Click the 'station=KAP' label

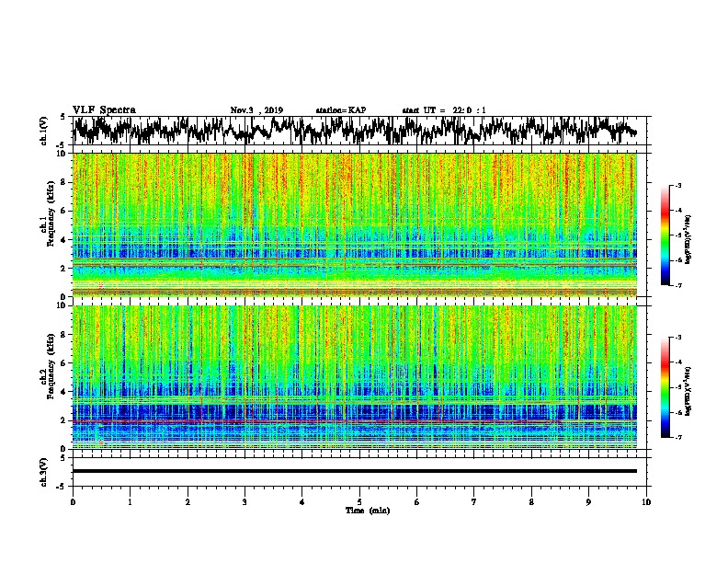341,110
